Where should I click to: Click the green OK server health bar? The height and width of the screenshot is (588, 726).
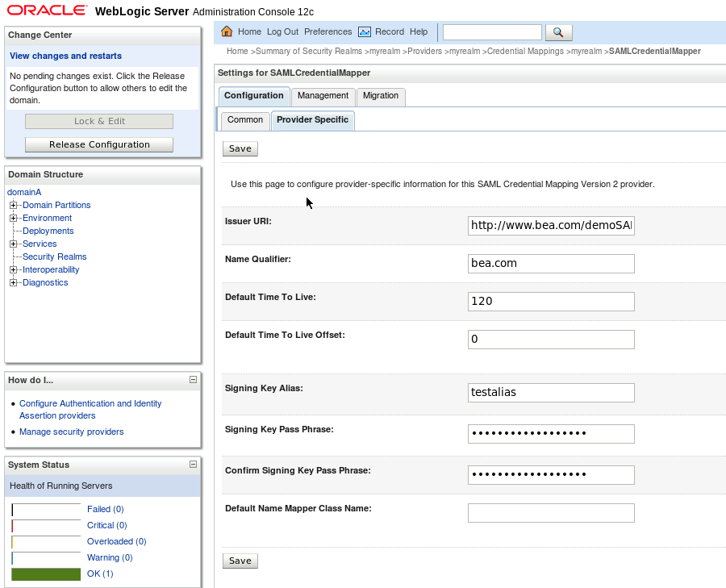tap(46, 573)
